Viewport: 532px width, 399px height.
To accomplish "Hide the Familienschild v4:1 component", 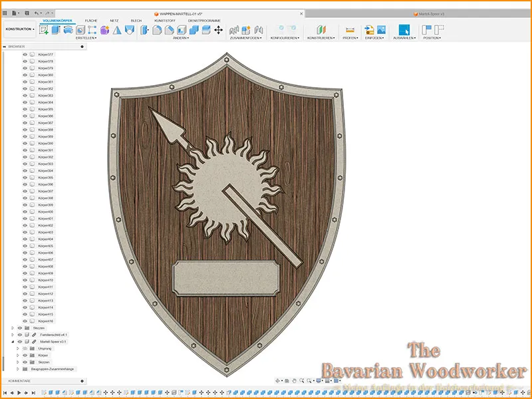I will pyautogui.click(x=20, y=335).
